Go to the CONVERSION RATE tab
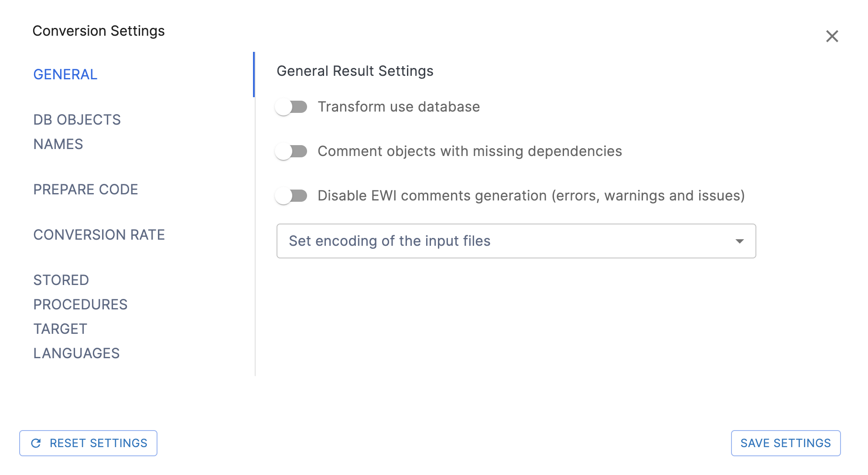This screenshot has width=868, height=475. [x=99, y=235]
